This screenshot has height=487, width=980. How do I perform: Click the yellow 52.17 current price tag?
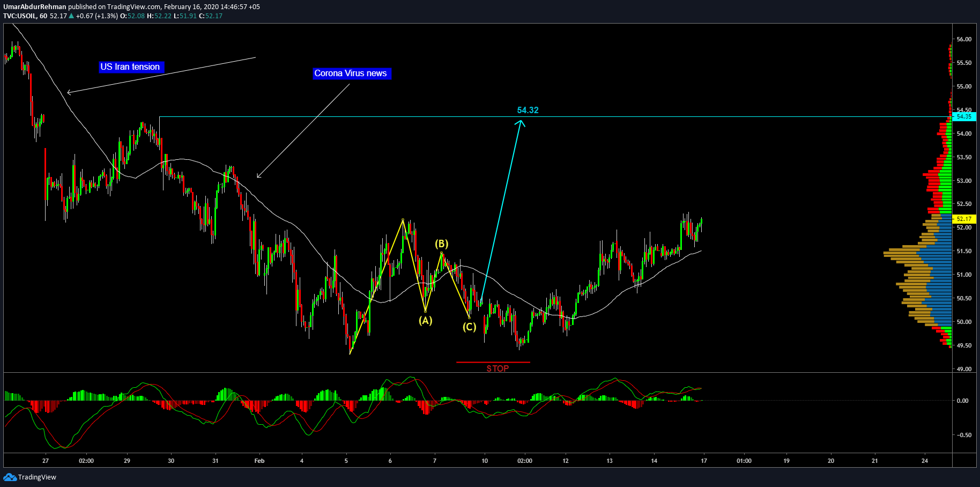pyautogui.click(x=964, y=219)
